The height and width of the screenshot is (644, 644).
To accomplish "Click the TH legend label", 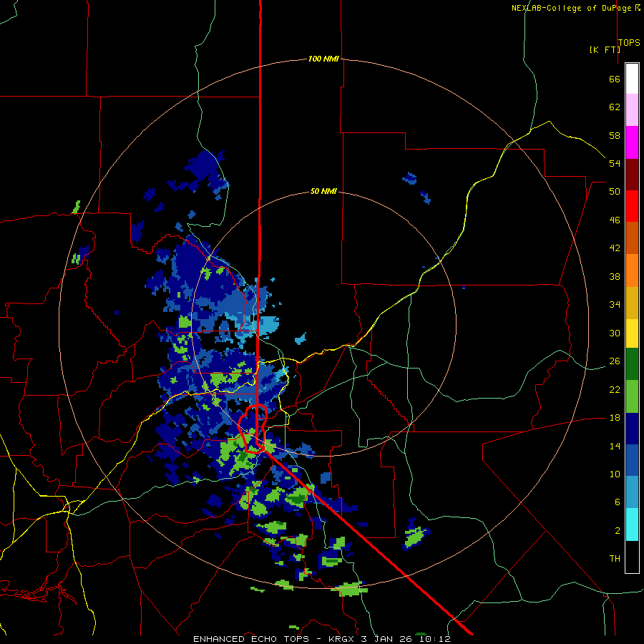I will (x=615, y=559).
